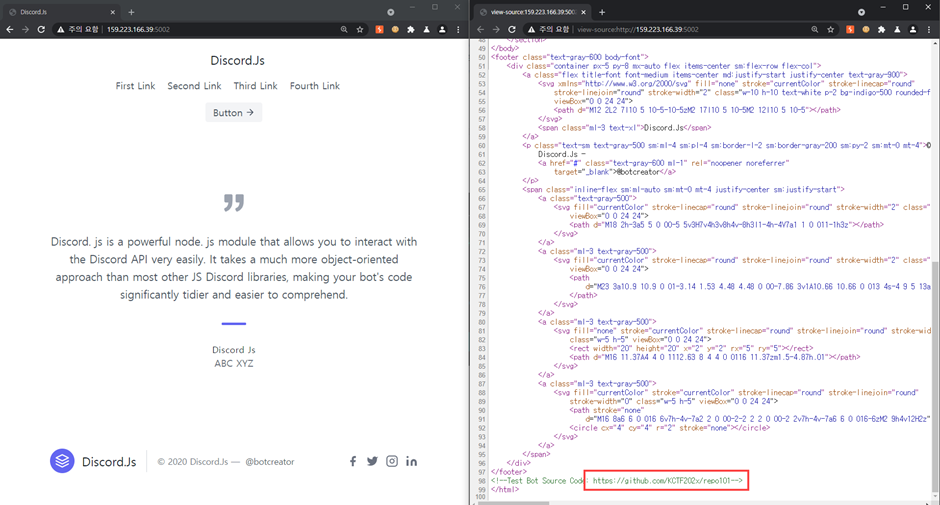This screenshot has width=940, height=505.
Task: Open the First Link nav item
Action: 135,86
